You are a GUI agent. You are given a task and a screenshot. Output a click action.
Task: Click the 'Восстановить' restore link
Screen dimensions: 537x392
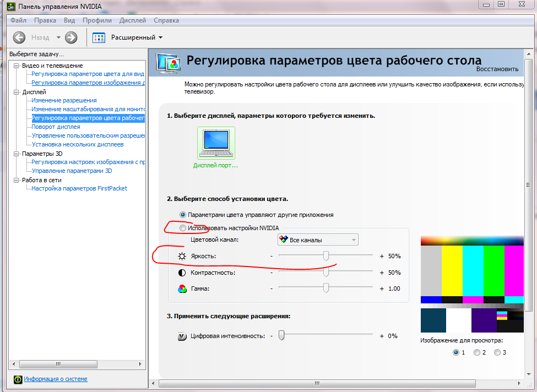[x=497, y=69]
